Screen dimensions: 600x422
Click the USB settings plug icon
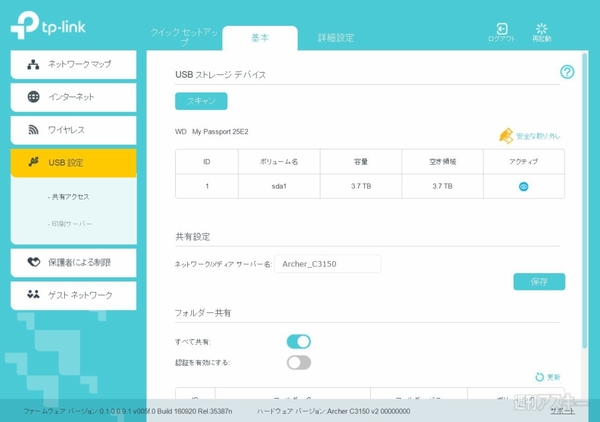33,162
